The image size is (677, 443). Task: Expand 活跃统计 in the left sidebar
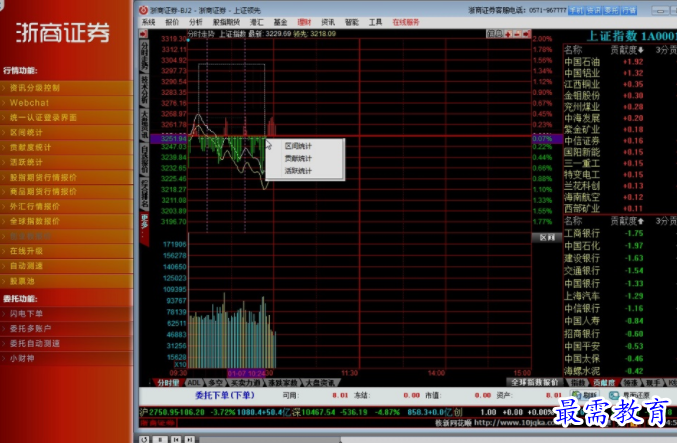[x=66, y=162]
